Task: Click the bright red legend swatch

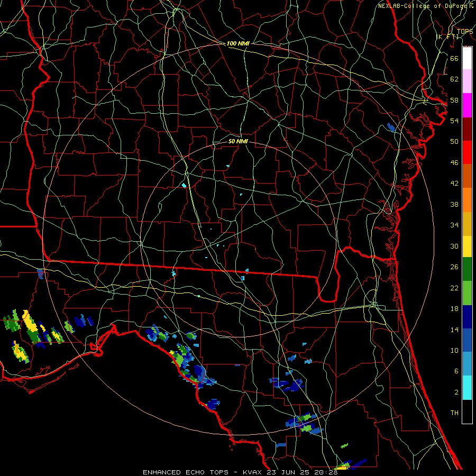Action: click(x=467, y=152)
